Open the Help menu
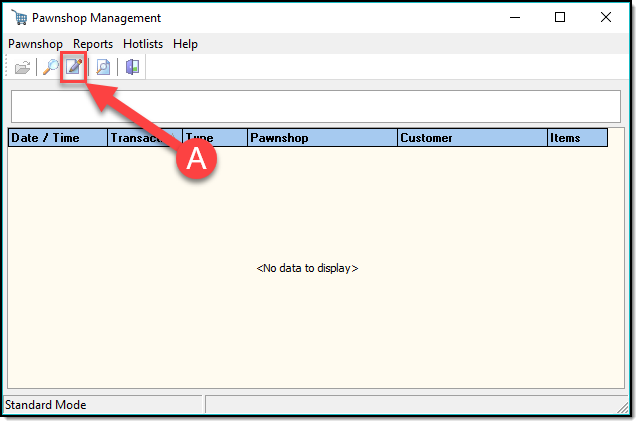This screenshot has height=425, width=640. click(x=185, y=44)
